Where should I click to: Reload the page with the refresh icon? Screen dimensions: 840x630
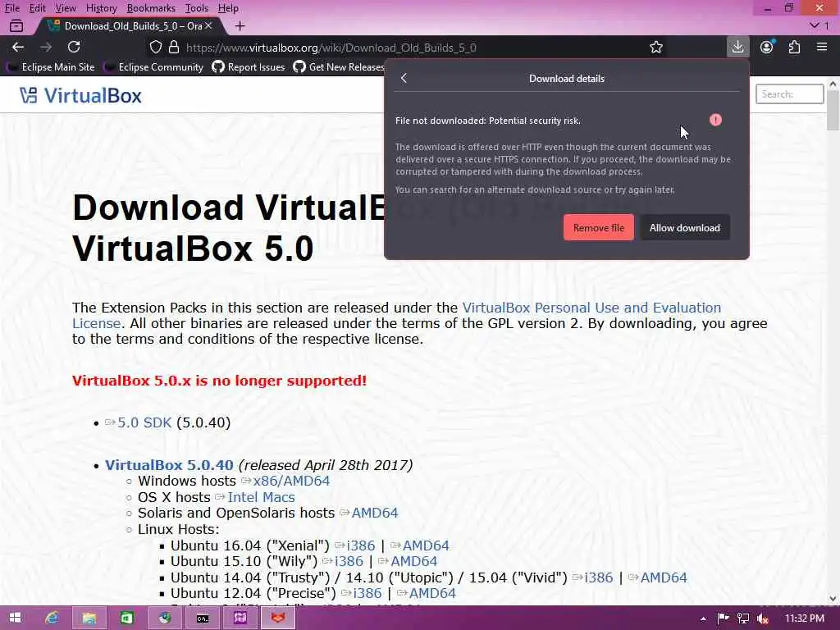click(x=74, y=47)
